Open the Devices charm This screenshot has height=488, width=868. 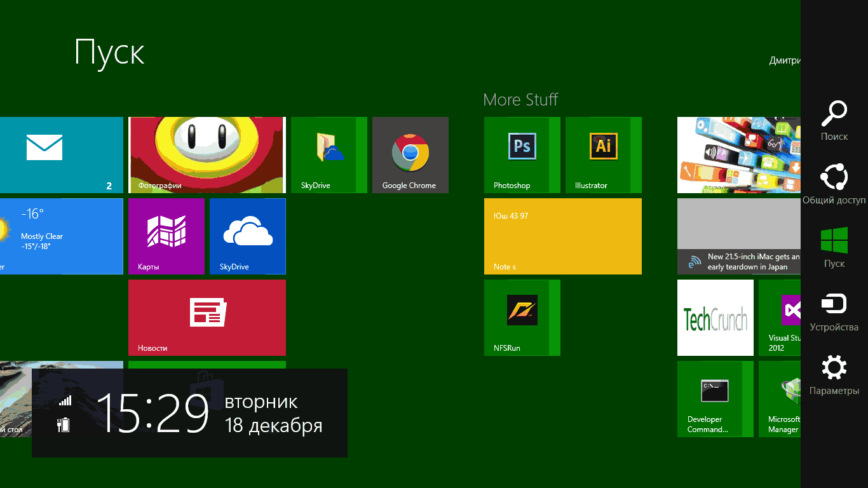[834, 311]
